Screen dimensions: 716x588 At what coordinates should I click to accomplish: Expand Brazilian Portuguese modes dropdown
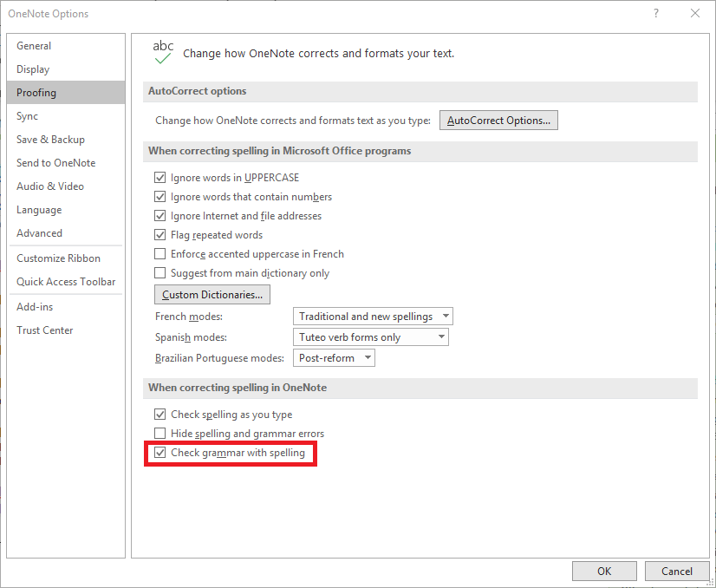point(334,357)
